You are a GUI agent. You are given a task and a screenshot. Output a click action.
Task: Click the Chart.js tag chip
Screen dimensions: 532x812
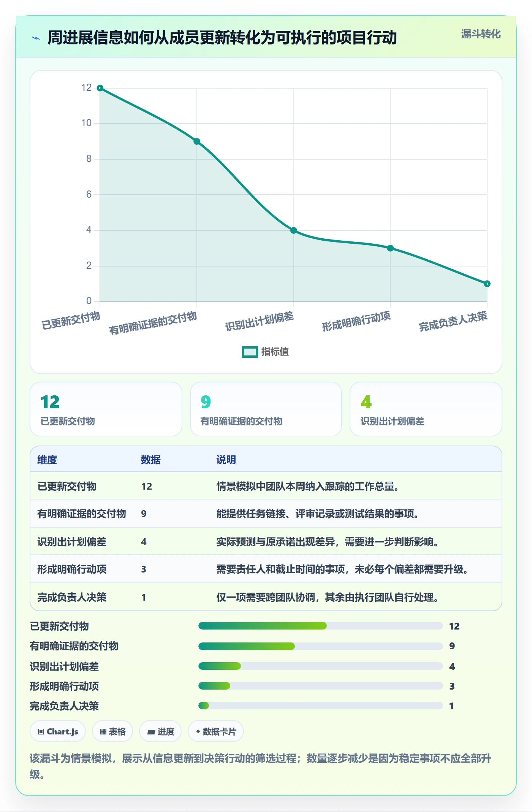[x=58, y=731]
